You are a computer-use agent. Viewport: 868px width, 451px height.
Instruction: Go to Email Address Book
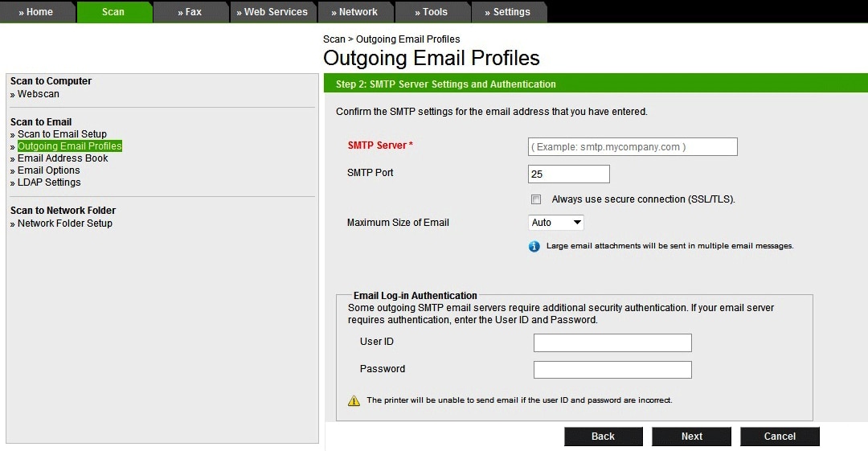coord(63,158)
